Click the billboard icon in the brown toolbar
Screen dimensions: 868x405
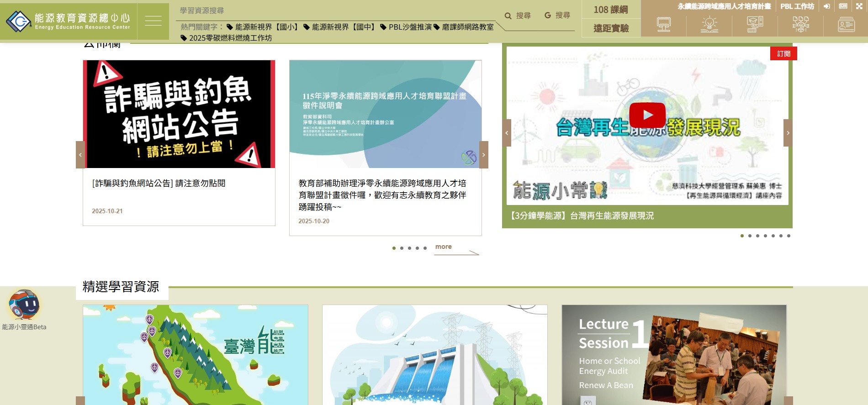tap(663, 24)
